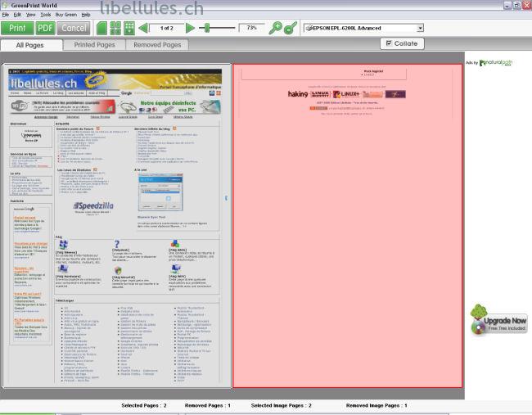This screenshot has width=532, height=415.
Task: Select the four-page grid view icon
Action: (115, 28)
